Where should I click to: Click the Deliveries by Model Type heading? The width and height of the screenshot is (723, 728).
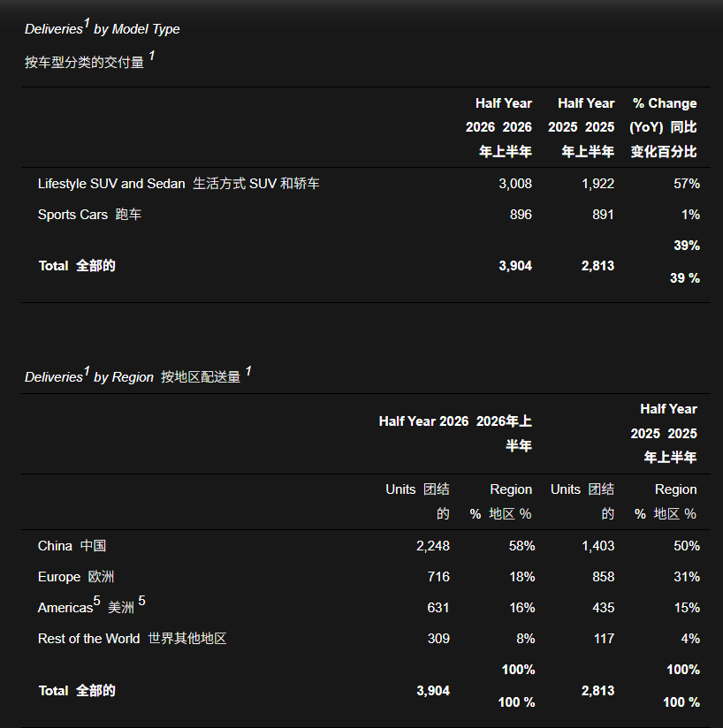point(103,28)
